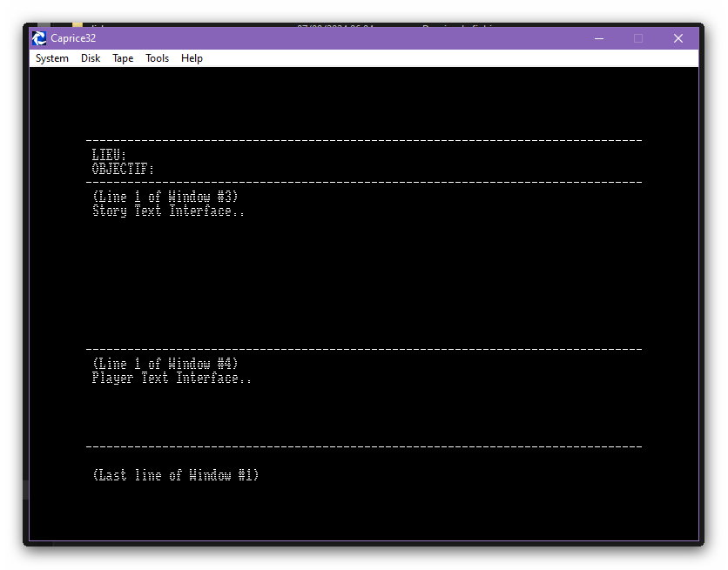This screenshot has height=570, width=728.
Task: Open the System menu
Action: click(x=51, y=58)
